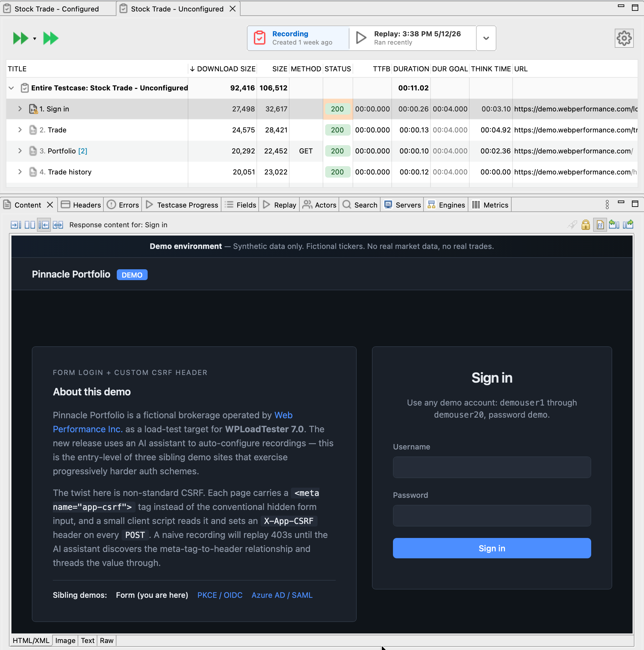This screenshot has width=644, height=650.
Task: Open the replay selector dropdown chevron
Action: (x=486, y=38)
